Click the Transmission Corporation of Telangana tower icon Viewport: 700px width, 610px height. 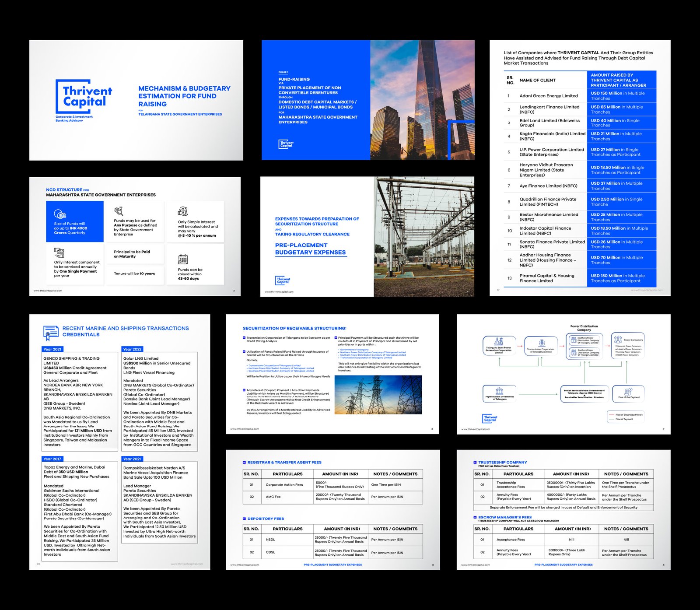click(x=542, y=343)
